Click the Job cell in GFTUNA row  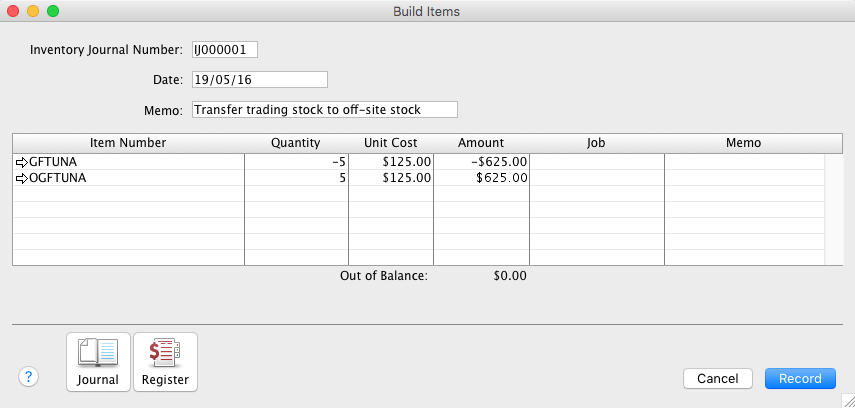596,161
